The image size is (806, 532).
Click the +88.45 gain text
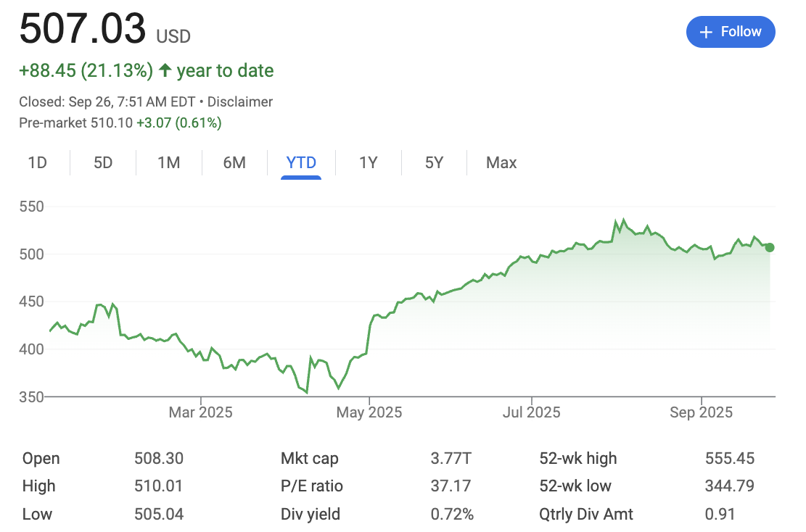[x=46, y=70]
